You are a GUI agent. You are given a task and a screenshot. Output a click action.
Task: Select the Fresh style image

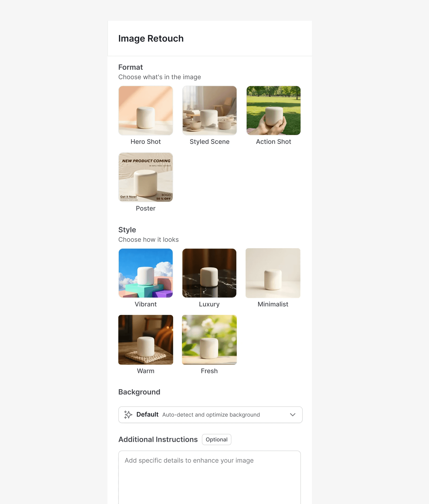(x=209, y=340)
